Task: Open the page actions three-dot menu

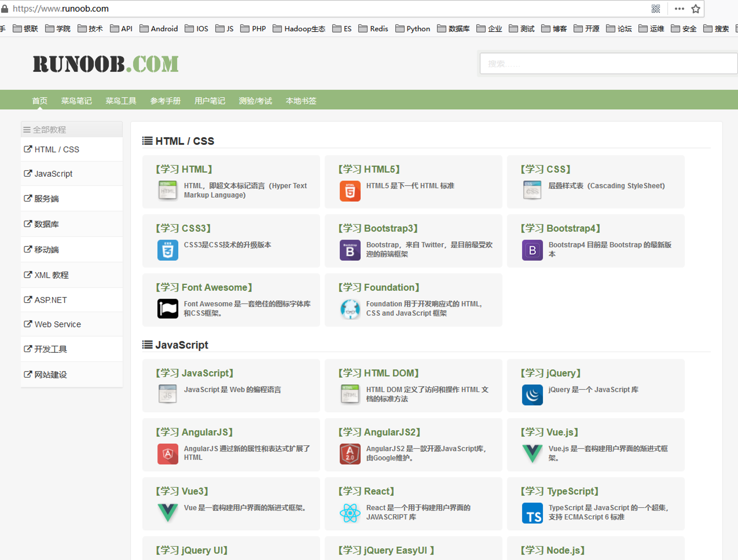Action: tap(679, 9)
